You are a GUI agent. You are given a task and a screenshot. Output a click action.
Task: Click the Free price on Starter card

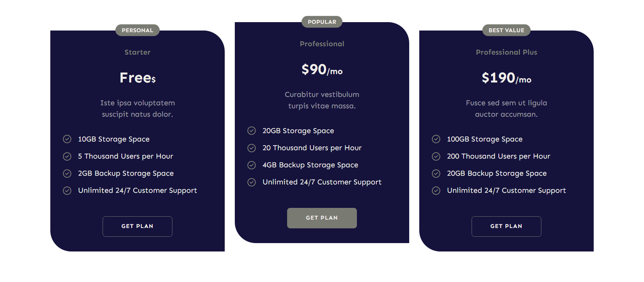coord(137,77)
